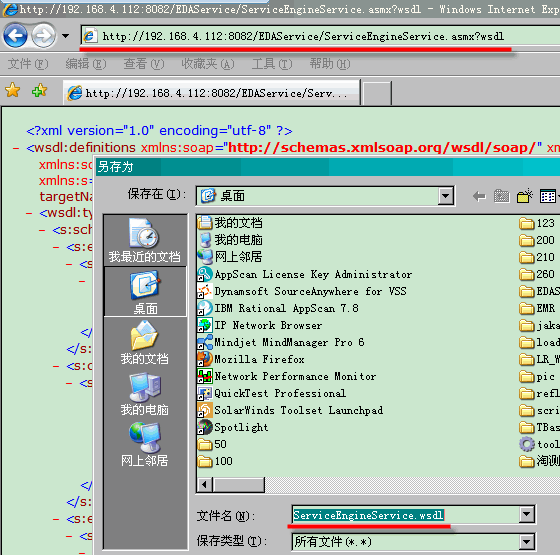This screenshot has width=560, height=555.
Task: Open the 文件(F) menu
Action: tap(28, 64)
